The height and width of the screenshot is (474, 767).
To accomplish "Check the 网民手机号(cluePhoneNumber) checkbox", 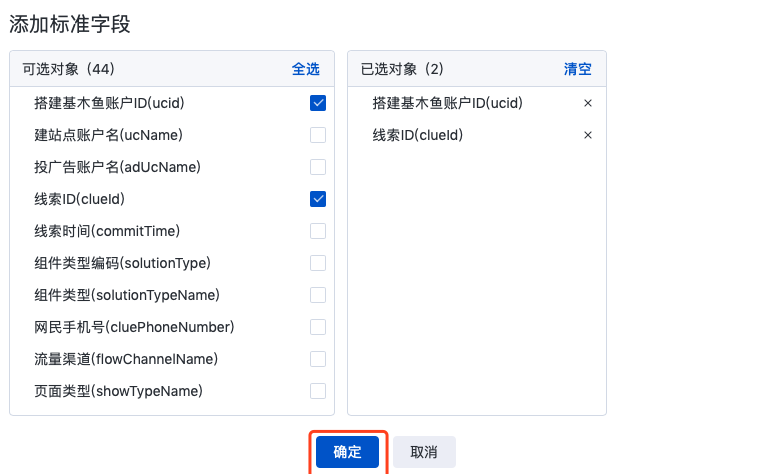I will [x=318, y=327].
